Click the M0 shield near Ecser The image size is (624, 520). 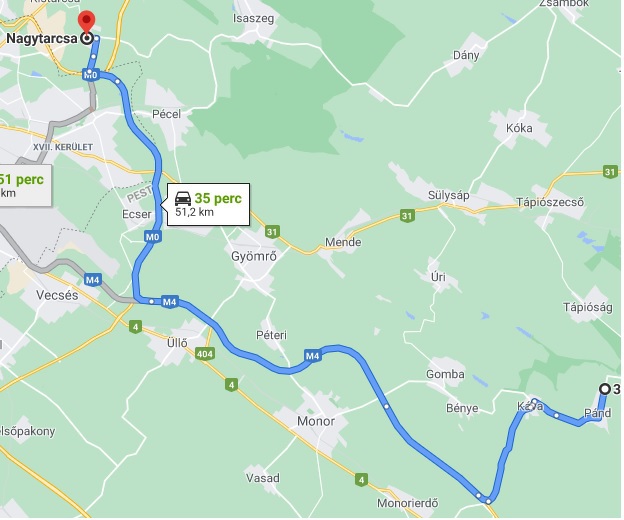click(x=152, y=237)
